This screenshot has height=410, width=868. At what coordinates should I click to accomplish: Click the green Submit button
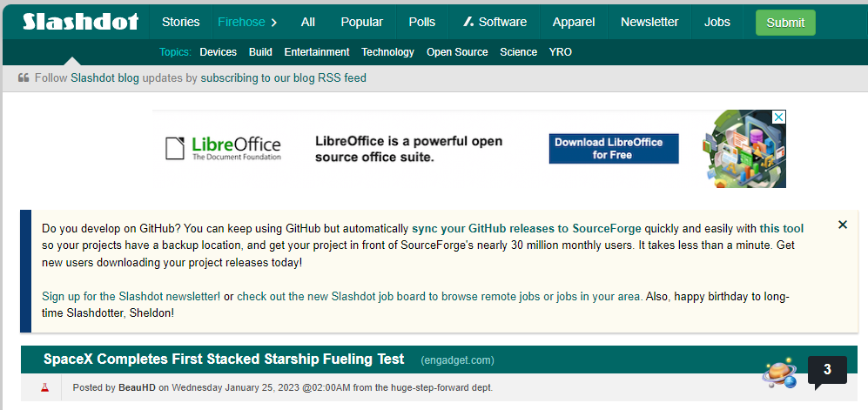click(785, 23)
